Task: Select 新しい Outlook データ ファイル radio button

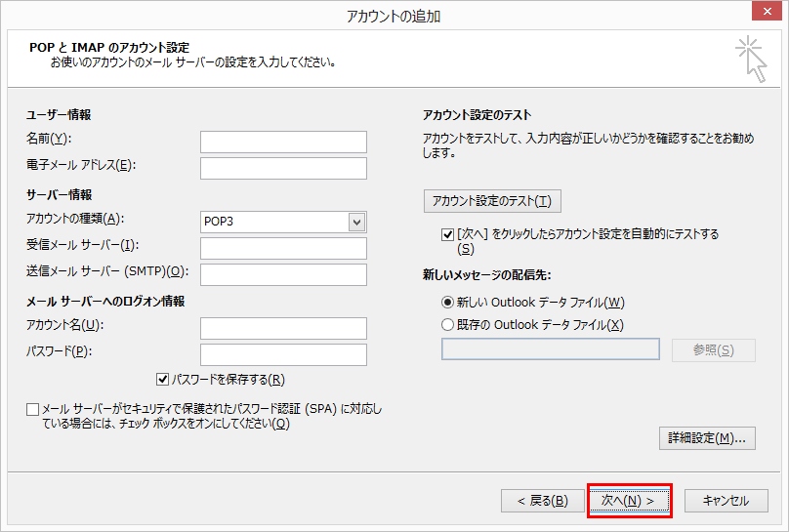Action: click(x=447, y=303)
